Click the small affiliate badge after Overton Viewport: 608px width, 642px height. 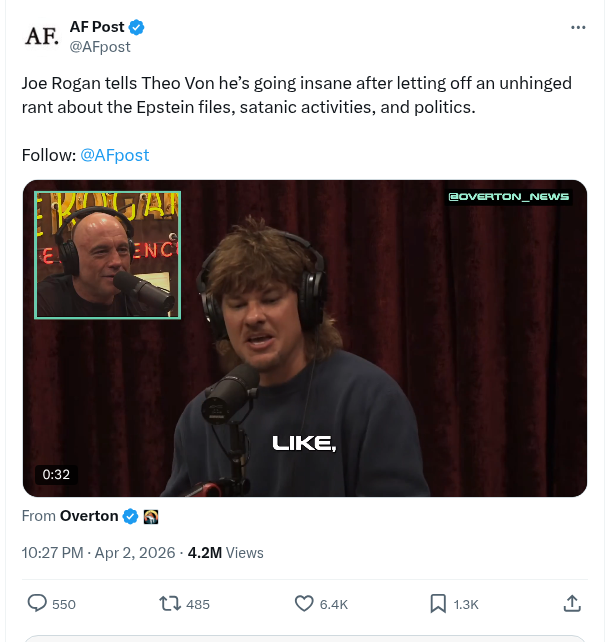151,516
